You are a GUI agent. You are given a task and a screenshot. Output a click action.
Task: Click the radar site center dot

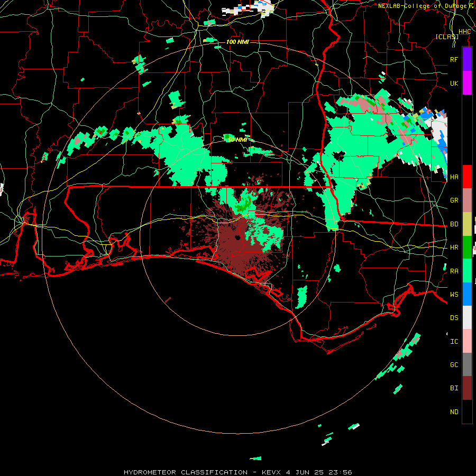(237, 237)
